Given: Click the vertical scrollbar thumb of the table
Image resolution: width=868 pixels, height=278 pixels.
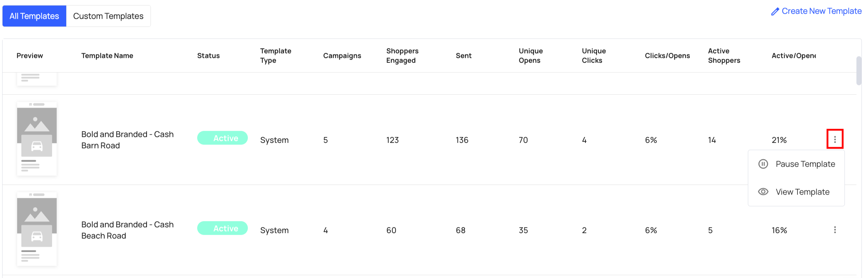Looking at the screenshot, I should point(859,71).
